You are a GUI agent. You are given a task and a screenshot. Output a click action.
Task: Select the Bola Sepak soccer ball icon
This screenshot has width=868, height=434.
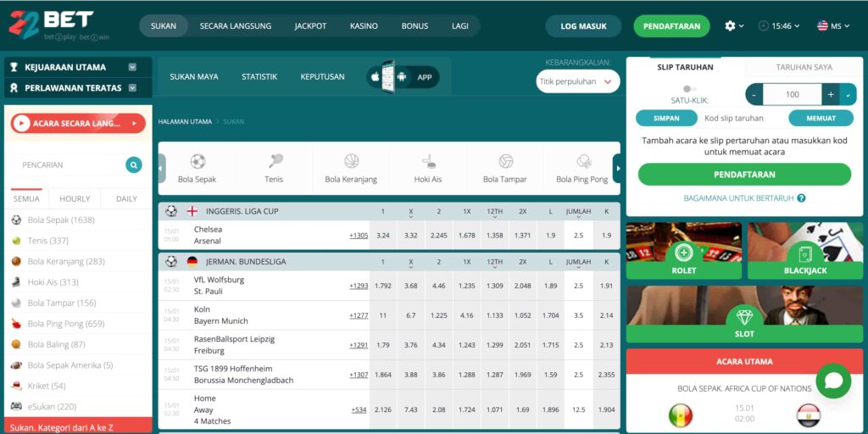pos(198,161)
